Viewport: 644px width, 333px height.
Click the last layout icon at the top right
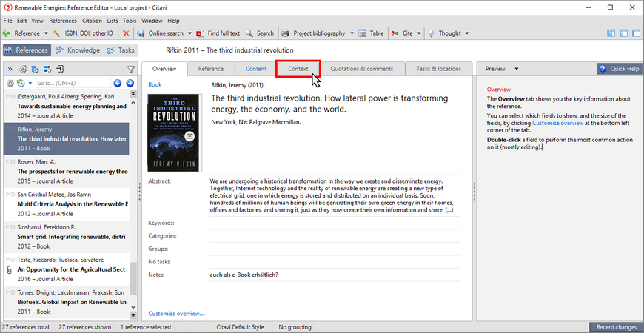coord(636,33)
